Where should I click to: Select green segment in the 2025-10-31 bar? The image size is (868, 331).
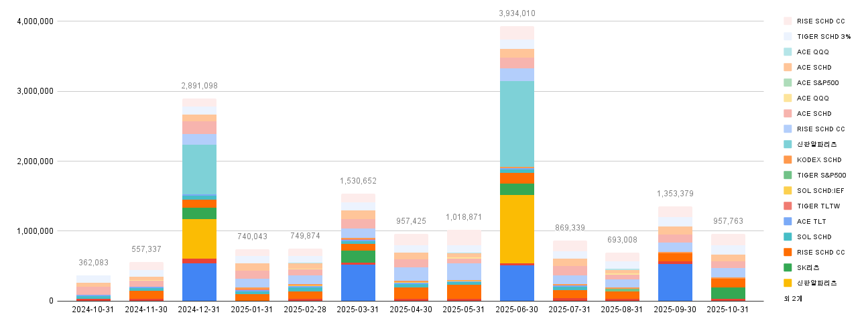pyautogui.click(x=728, y=293)
